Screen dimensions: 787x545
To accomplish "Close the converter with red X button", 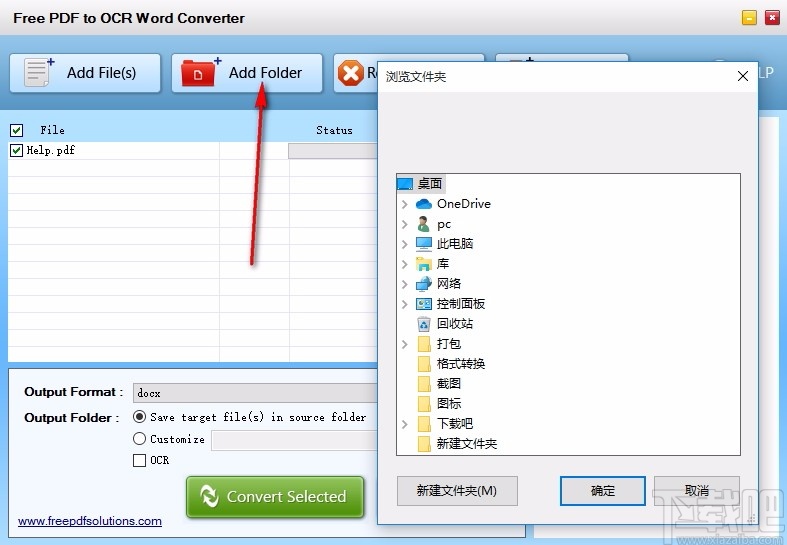I will point(772,18).
